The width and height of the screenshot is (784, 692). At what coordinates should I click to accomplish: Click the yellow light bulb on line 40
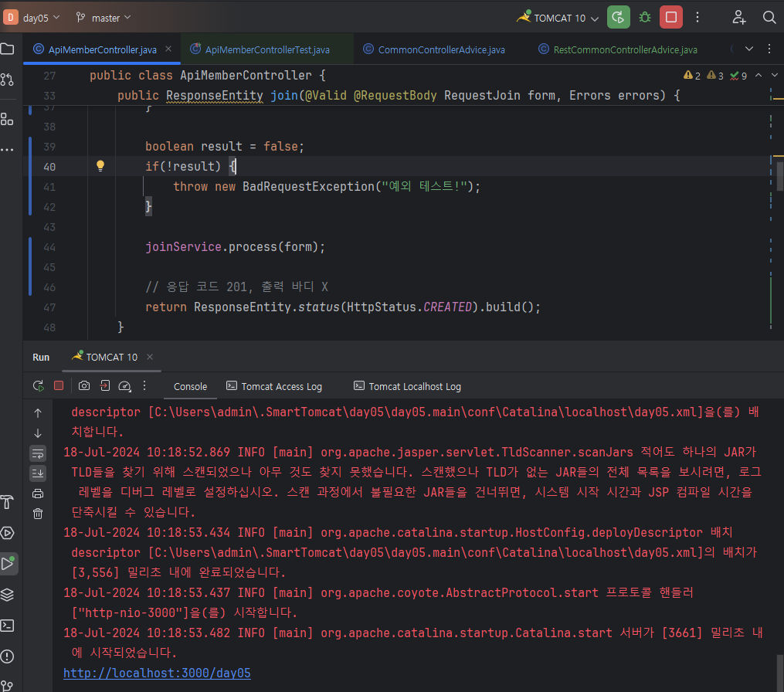[x=100, y=166]
